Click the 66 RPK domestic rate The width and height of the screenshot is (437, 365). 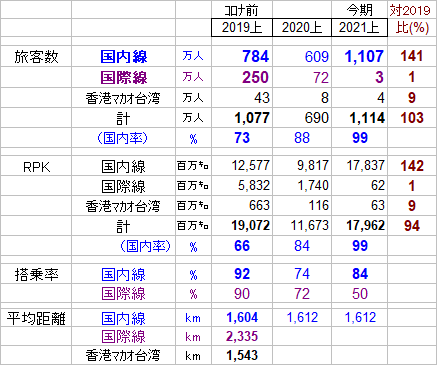click(242, 246)
